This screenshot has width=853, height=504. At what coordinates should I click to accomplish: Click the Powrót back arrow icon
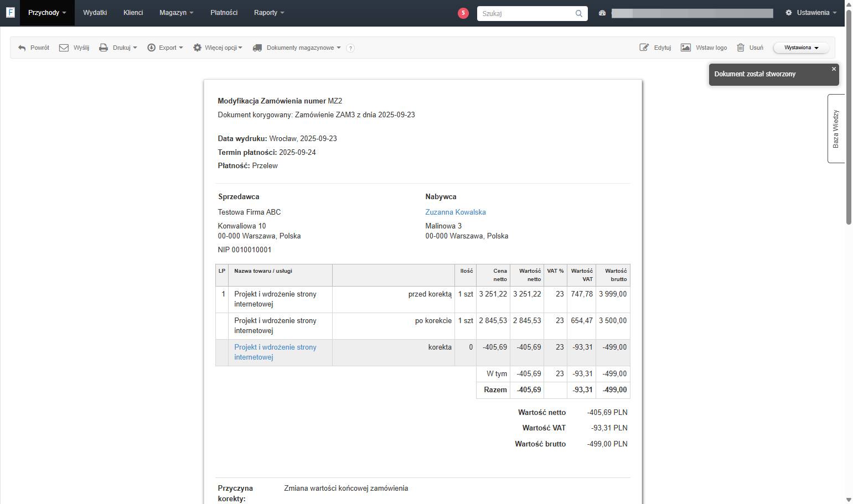pos(22,48)
